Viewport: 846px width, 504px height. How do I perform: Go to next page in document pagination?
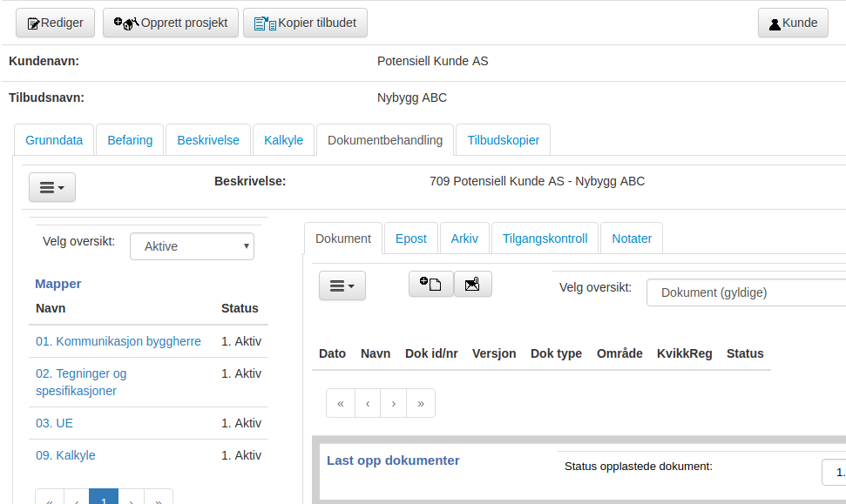(393, 403)
